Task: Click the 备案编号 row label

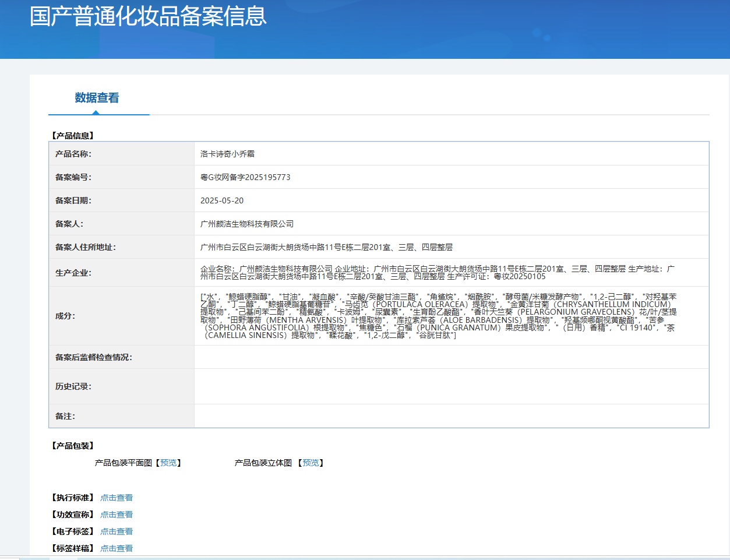Action: pyautogui.click(x=73, y=177)
